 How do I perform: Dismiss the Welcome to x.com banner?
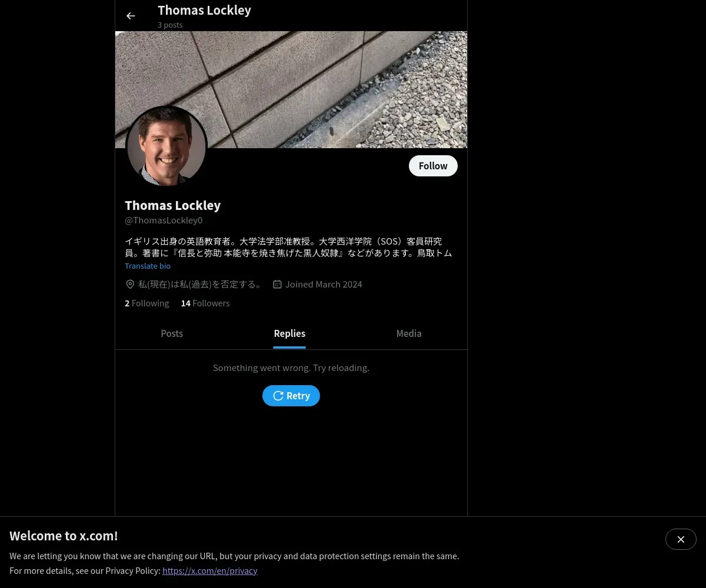pos(681,539)
